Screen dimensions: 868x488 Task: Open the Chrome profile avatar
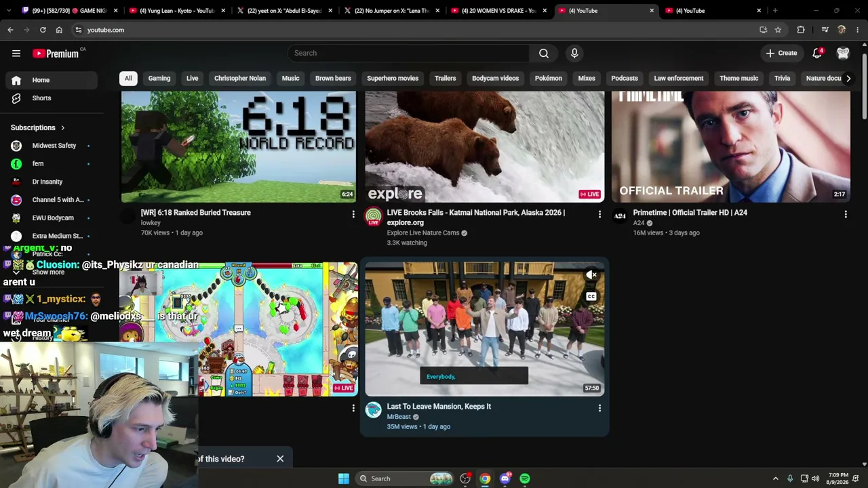pos(842,30)
